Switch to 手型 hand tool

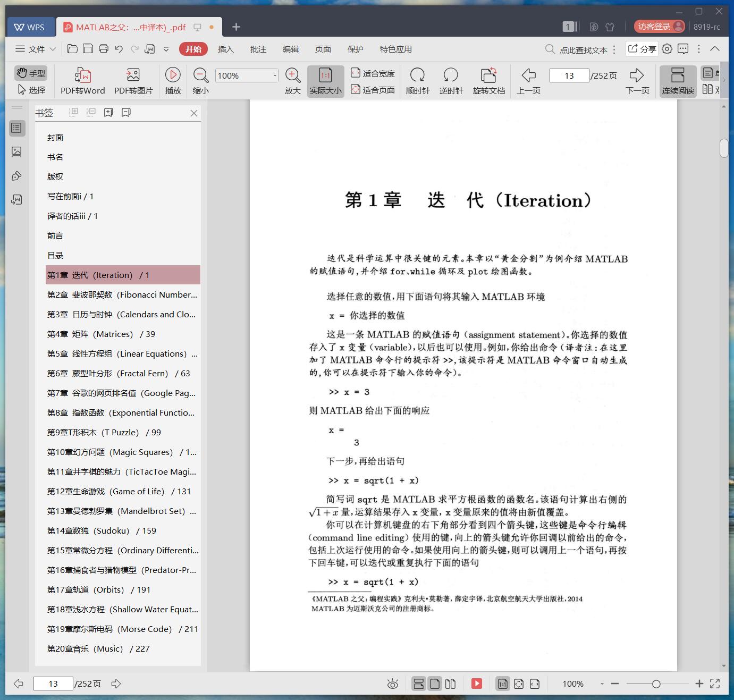(31, 73)
